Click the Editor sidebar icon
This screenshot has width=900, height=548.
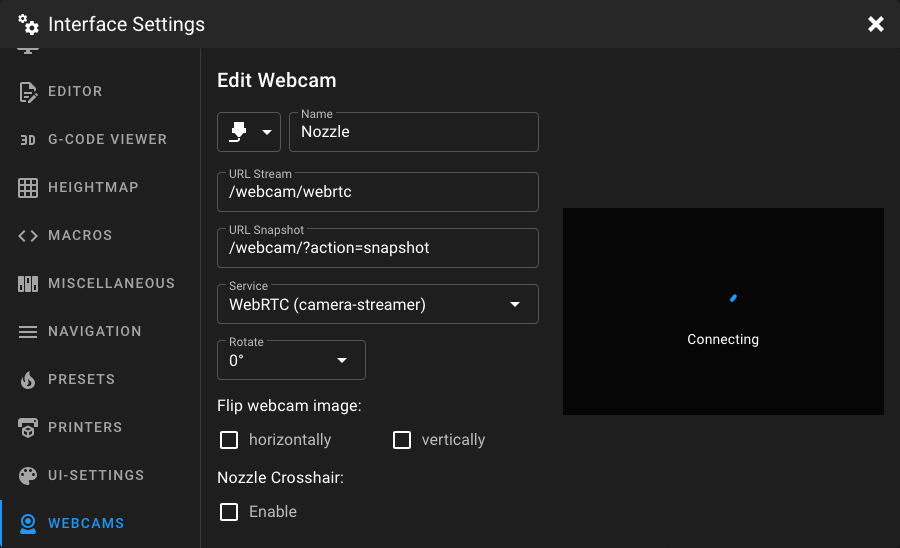pos(28,92)
